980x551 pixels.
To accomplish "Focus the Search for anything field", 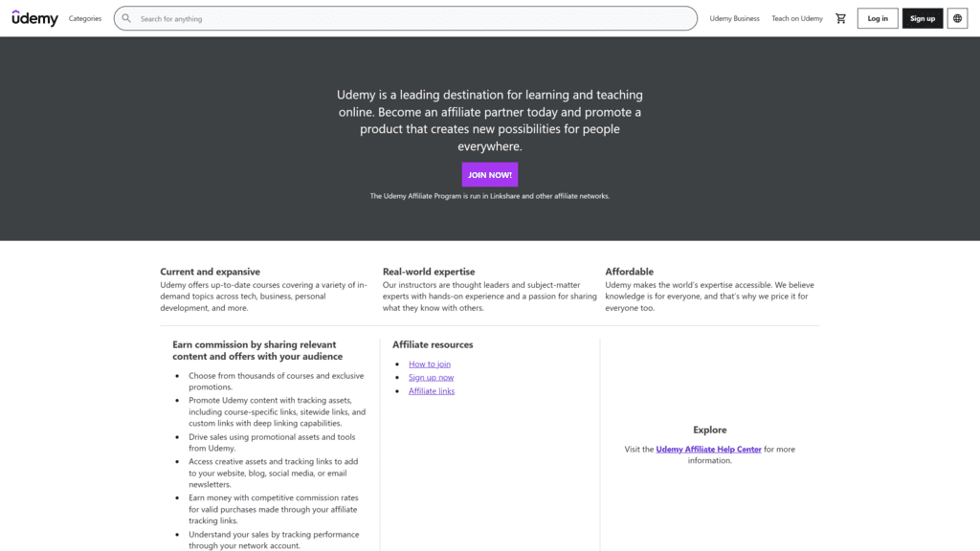I will pos(405,19).
